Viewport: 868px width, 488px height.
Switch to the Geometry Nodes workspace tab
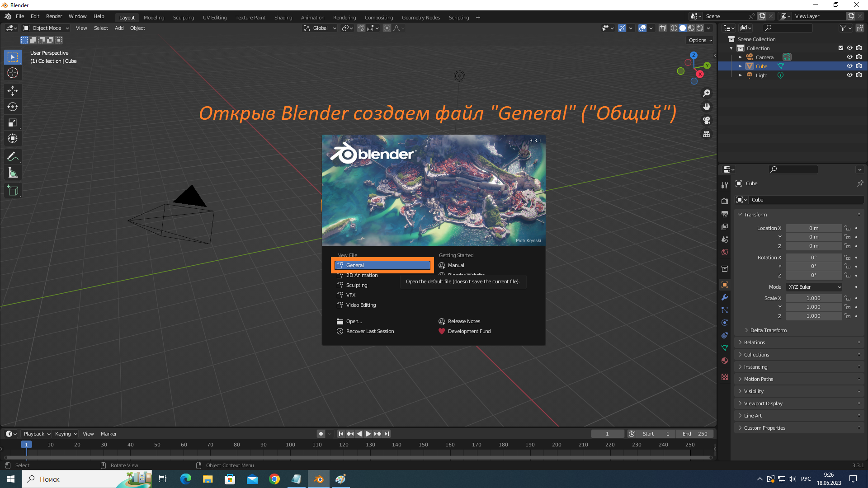(420, 18)
